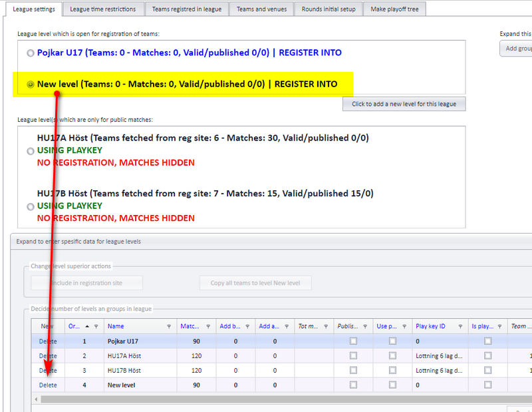532x412 pixels.
Task: Tick the Is play... checkbox for Pojkar U17 row
Action: click(488, 341)
